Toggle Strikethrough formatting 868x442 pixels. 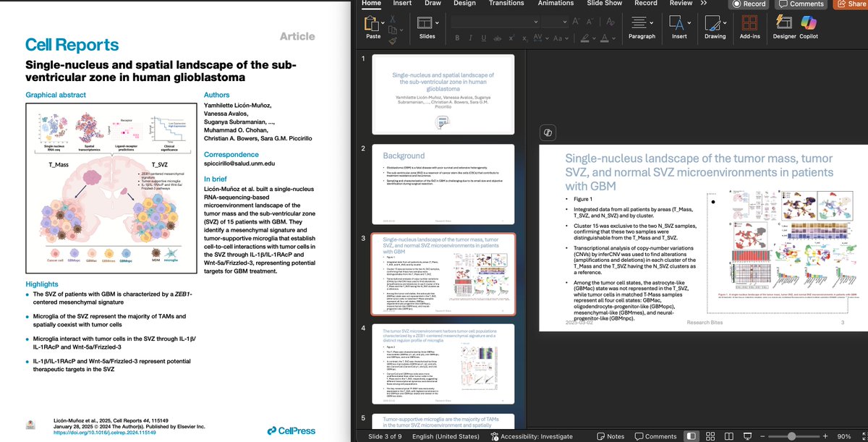pyautogui.click(x=498, y=39)
